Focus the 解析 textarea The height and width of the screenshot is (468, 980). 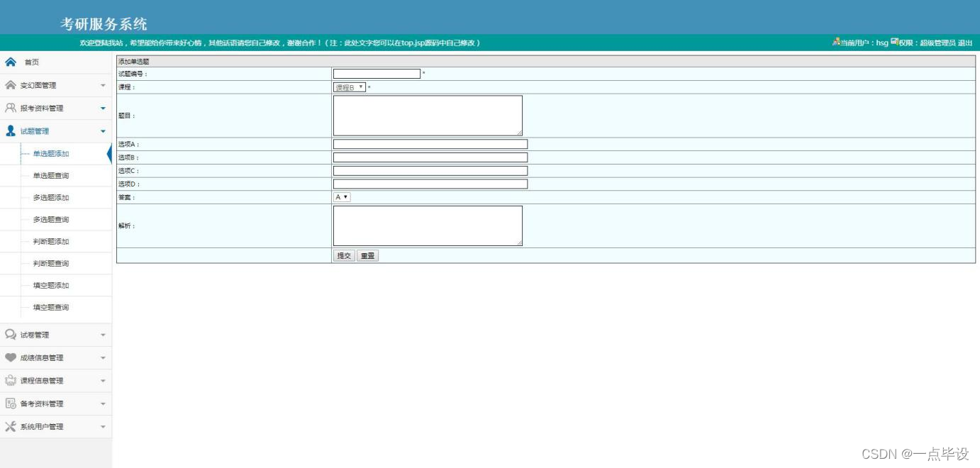pyautogui.click(x=428, y=226)
